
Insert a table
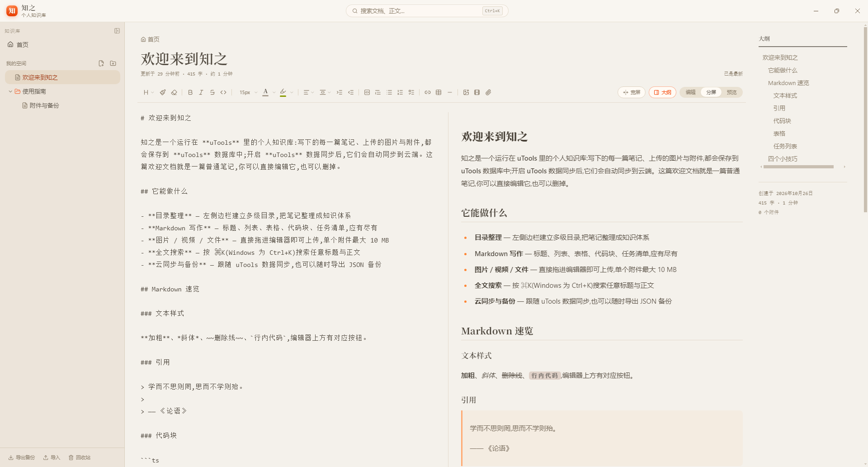pyautogui.click(x=439, y=92)
